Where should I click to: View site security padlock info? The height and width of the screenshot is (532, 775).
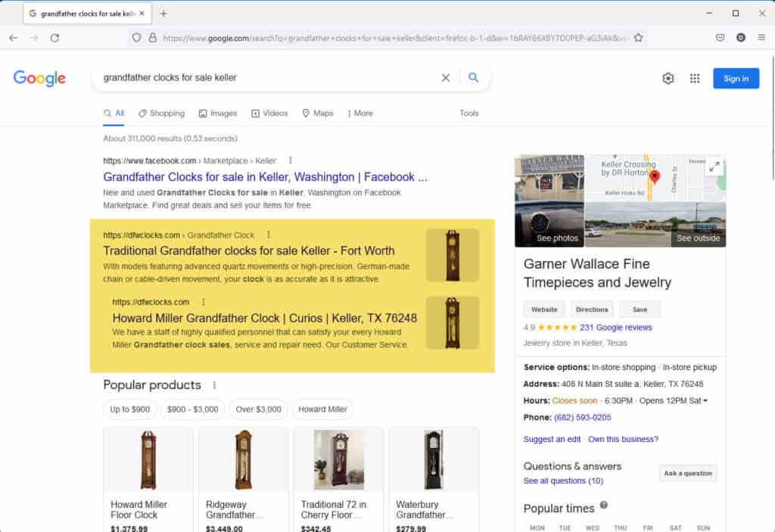click(x=153, y=38)
